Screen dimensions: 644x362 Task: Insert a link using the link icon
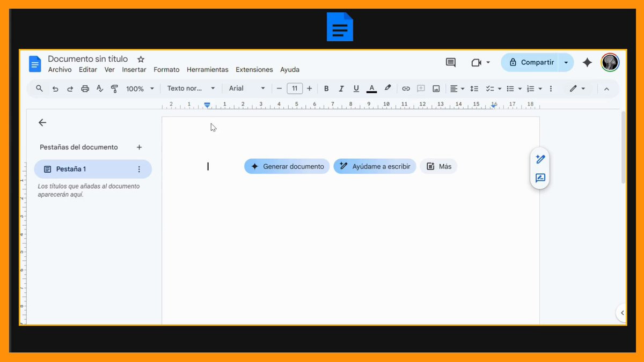click(x=406, y=88)
